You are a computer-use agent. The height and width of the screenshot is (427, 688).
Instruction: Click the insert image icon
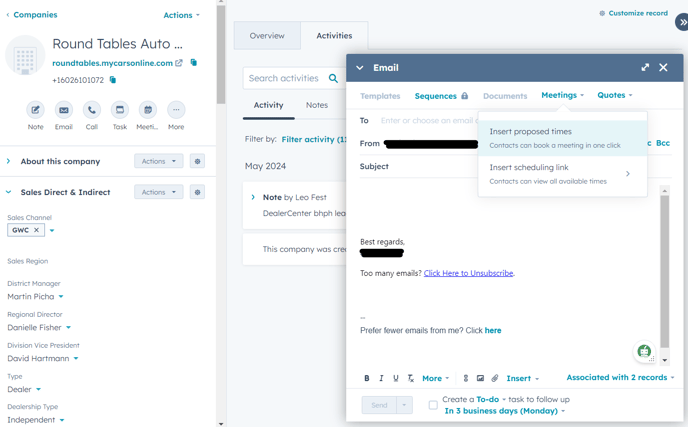[x=480, y=379]
